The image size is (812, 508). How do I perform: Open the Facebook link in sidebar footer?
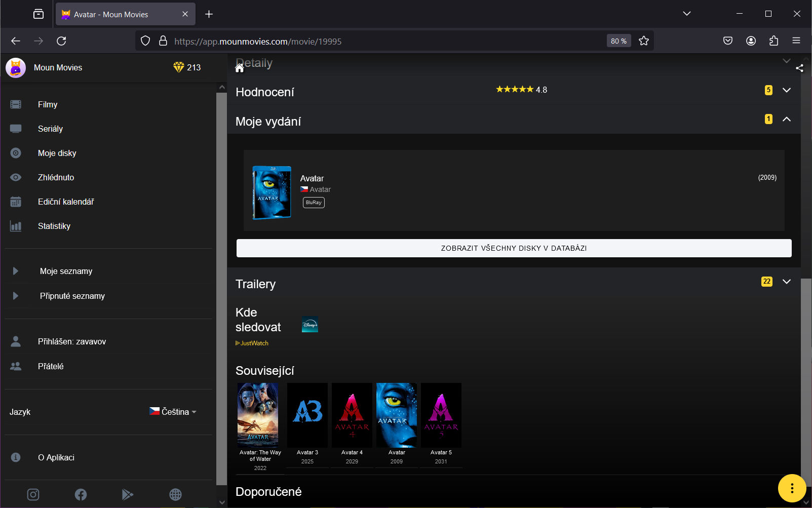click(81, 494)
